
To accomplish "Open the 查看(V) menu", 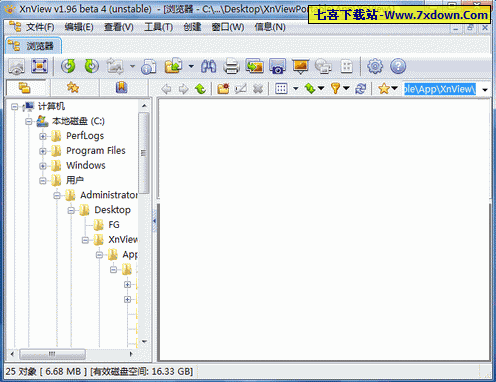I will pos(119,27).
